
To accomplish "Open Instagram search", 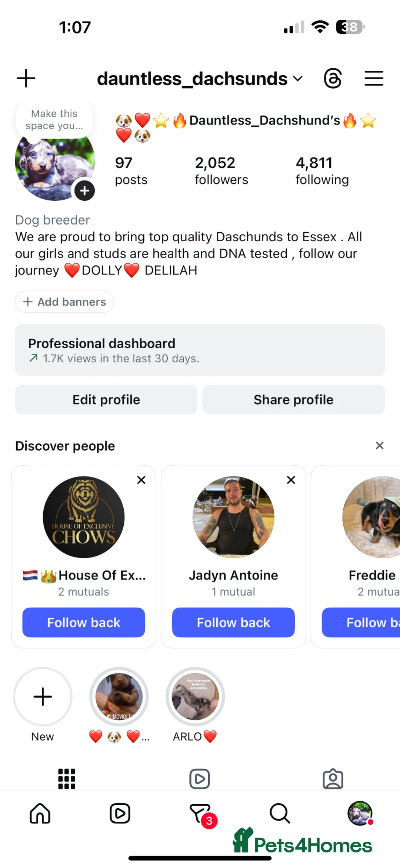I will coord(280,814).
